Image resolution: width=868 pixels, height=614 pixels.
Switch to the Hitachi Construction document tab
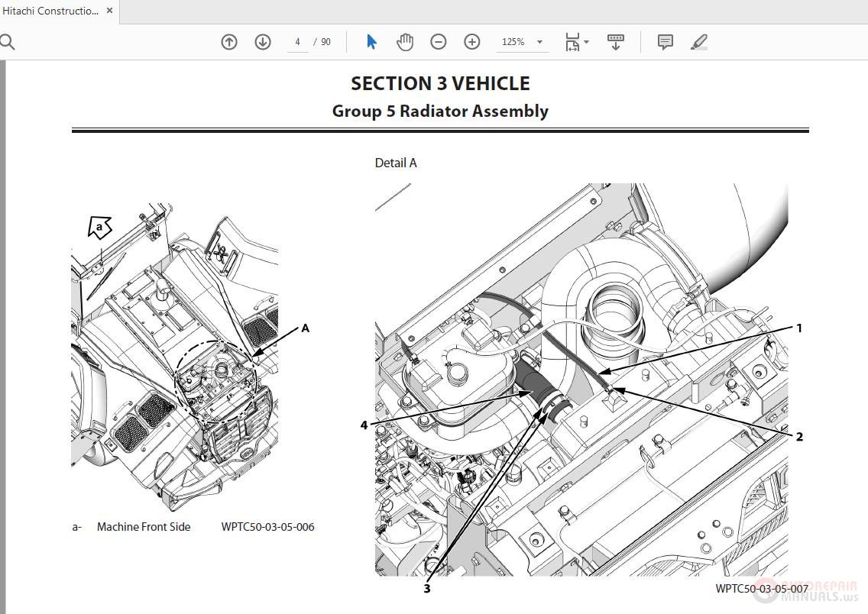tap(50, 11)
